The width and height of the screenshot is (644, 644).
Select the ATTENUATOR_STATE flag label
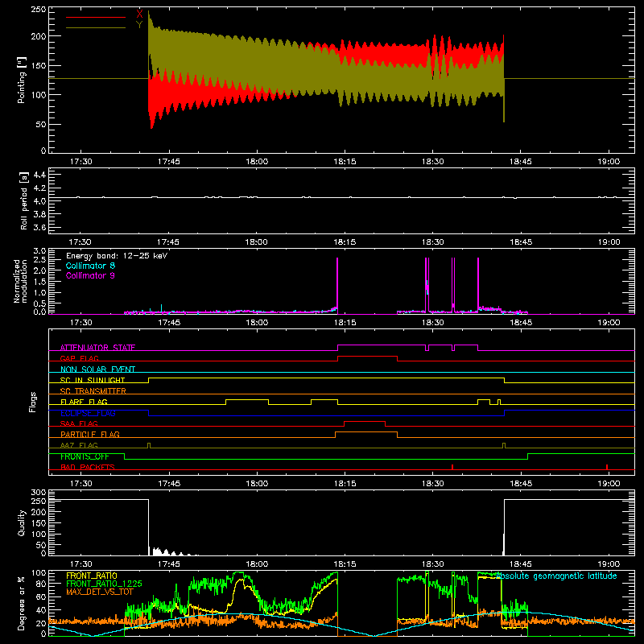tap(97, 348)
